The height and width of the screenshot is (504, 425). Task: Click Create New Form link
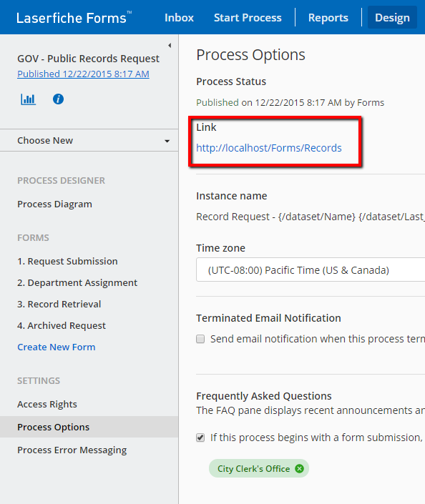coord(57,347)
